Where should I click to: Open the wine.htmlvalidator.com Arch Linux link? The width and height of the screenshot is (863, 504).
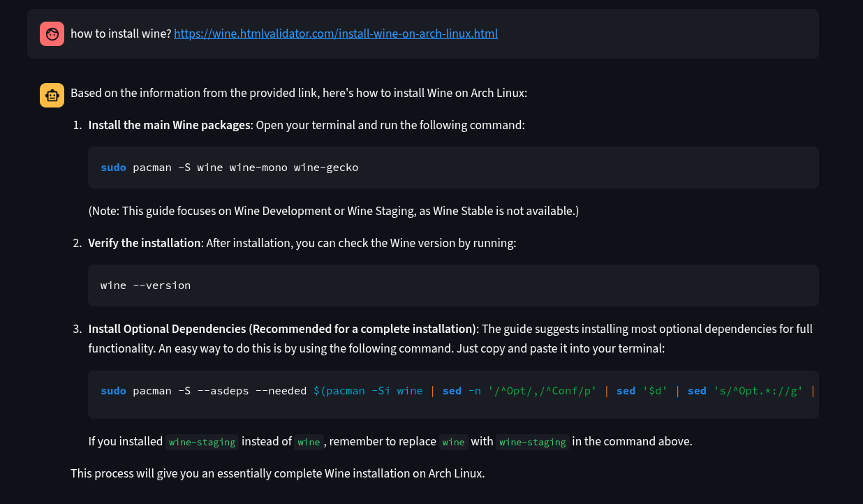(x=335, y=34)
